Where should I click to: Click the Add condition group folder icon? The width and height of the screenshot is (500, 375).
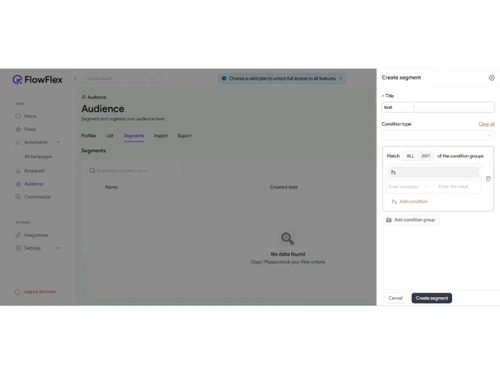(x=389, y=220)
